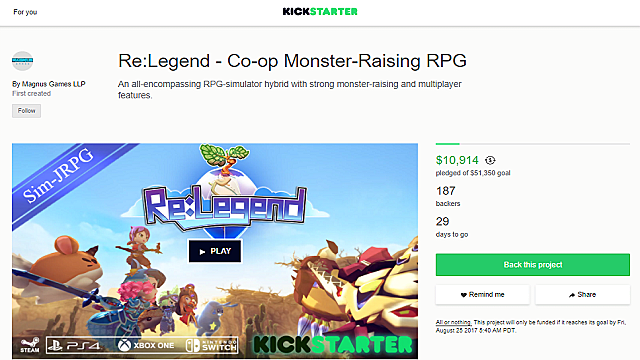Click the Re:Legend game logo thumbnail
640x360 pixels.
pyautogui.click(x=224, y=204)
